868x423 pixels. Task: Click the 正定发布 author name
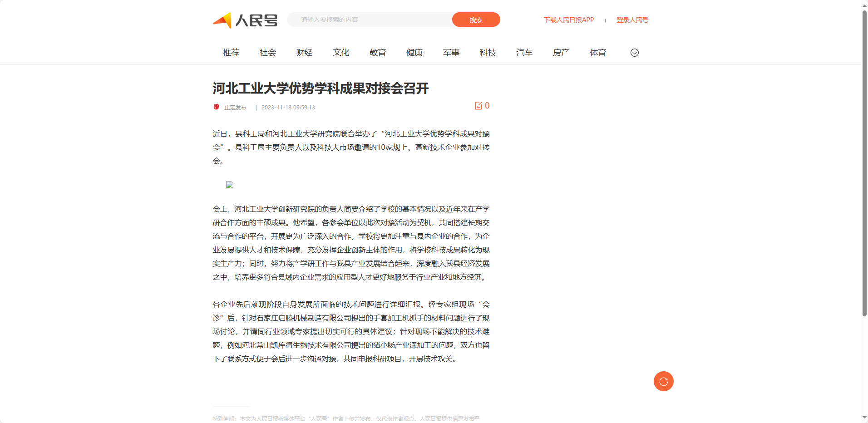[x=235, y=108]
